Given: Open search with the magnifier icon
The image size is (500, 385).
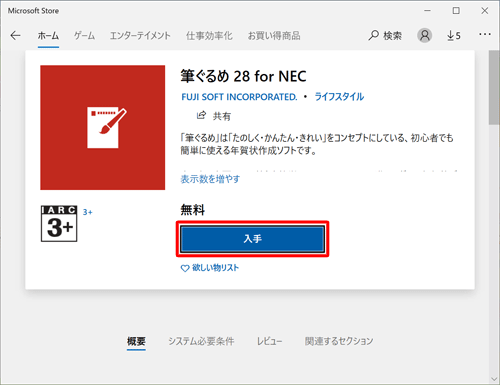Looking at the screenshot, I should point(374,35).
